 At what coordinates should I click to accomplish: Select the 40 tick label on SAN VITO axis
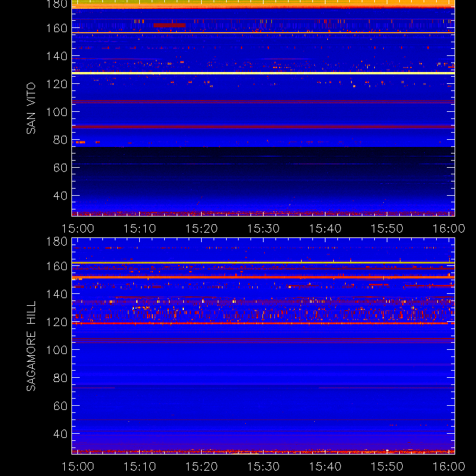[60, 196]
